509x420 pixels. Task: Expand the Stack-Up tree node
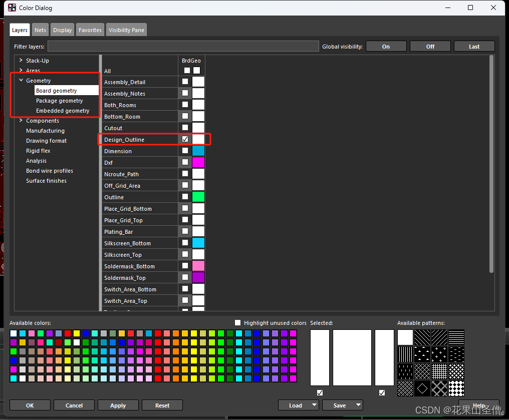pos(21,61)
